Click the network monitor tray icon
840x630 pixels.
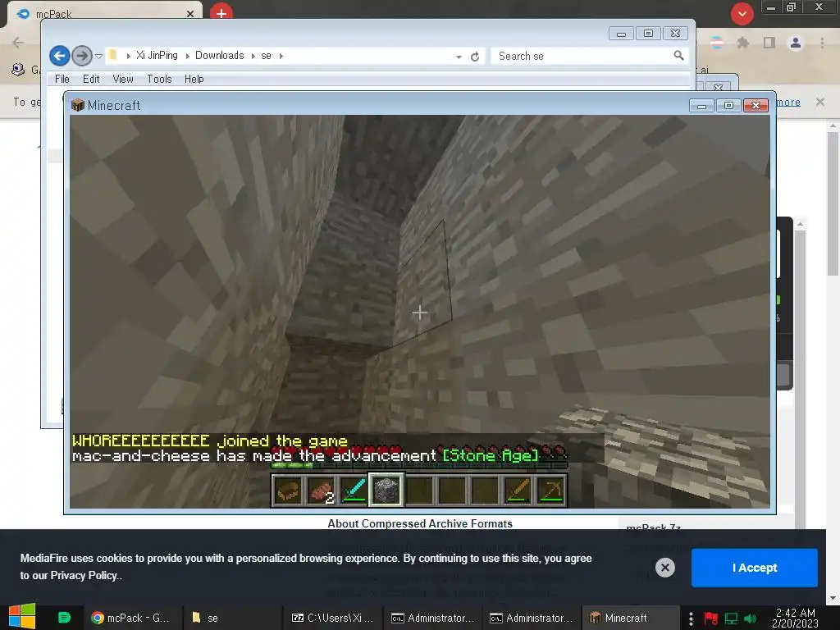pos(731,619)
